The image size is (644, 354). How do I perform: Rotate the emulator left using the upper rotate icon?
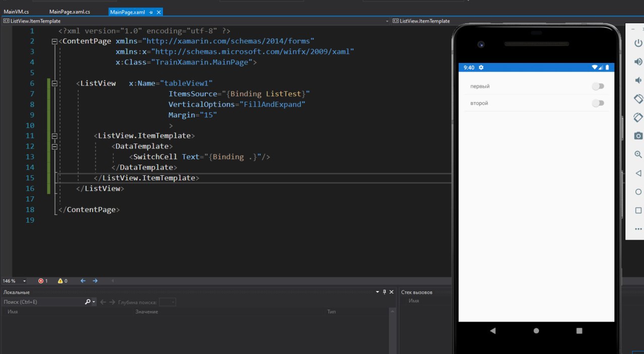coord(638,99)
